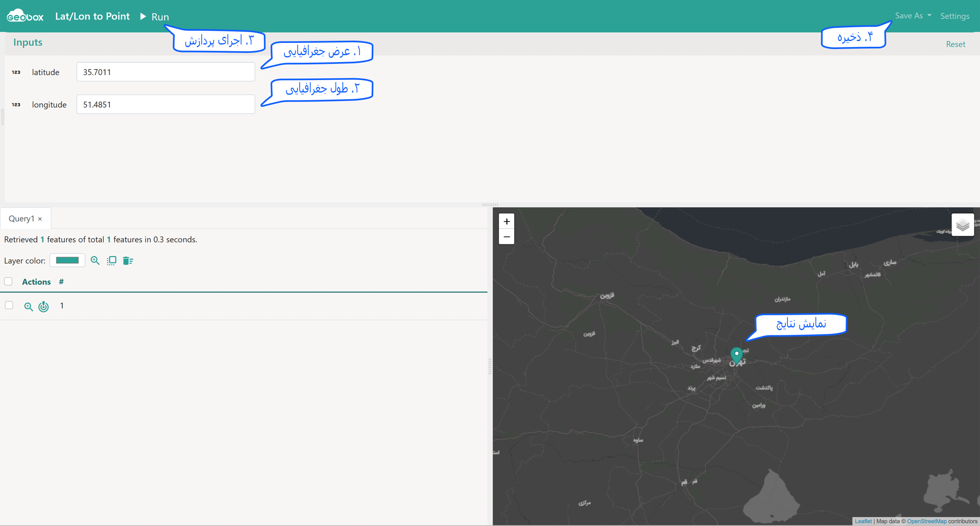Check the checkbox for row 1

coord(9,305)
